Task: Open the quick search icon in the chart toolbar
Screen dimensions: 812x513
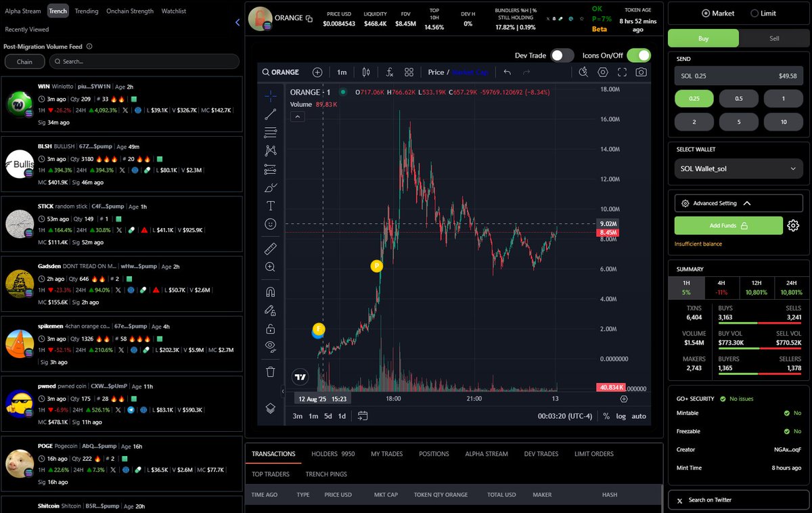Action: (585, 72)
